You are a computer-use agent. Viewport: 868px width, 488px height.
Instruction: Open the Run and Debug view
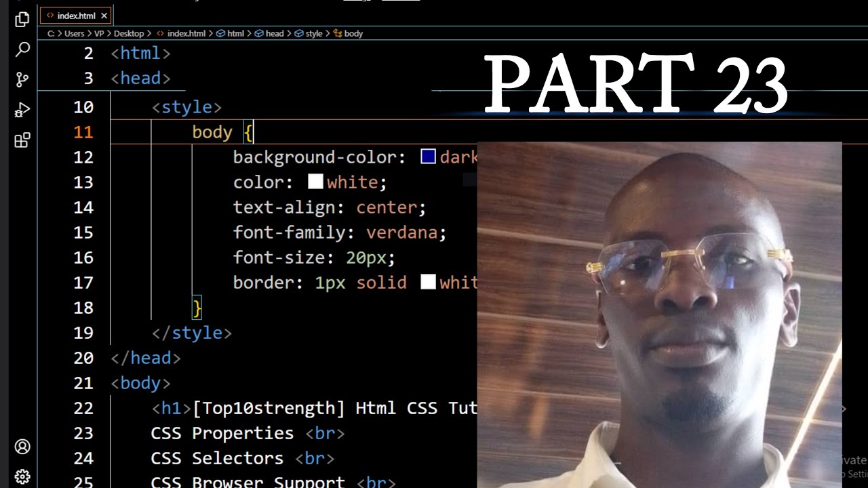[x=22, y=110]
